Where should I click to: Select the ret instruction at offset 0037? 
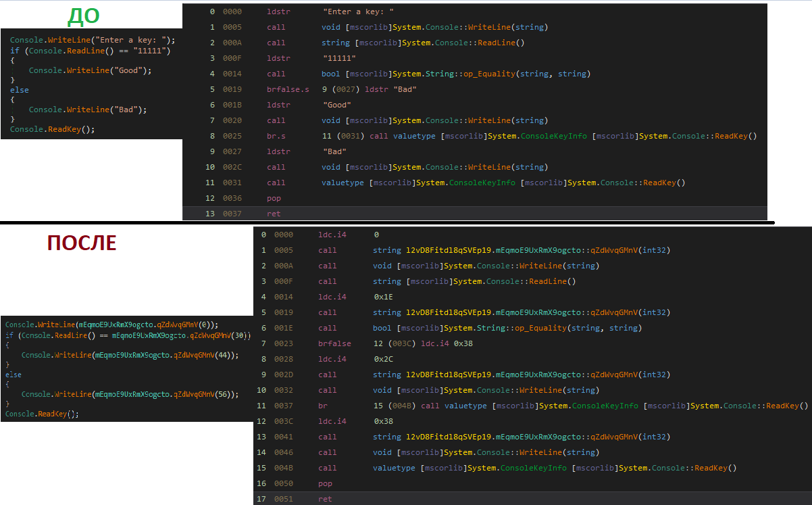point(274,214)
